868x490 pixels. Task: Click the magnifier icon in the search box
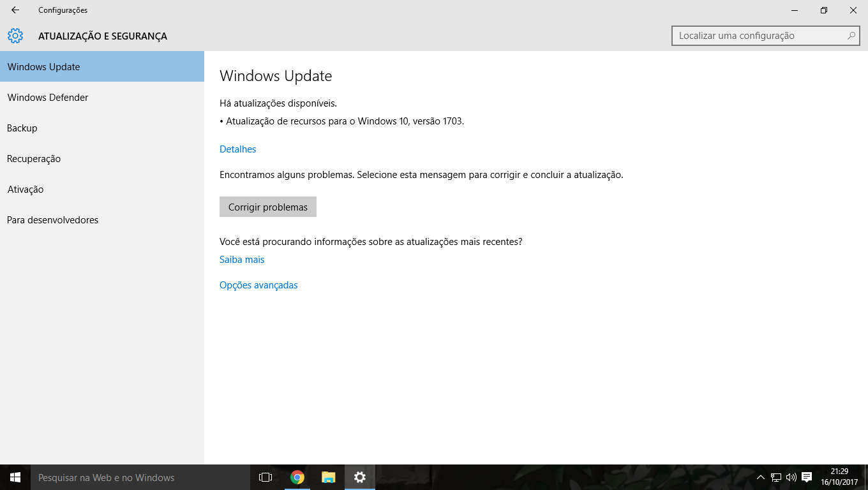pos(851,36)
